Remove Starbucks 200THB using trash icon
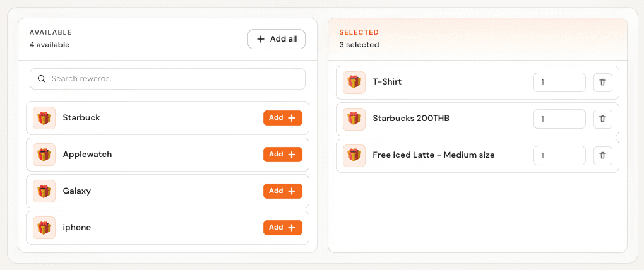Image resolution: width=644 pixels, height=270 pixels. [602, 119]
